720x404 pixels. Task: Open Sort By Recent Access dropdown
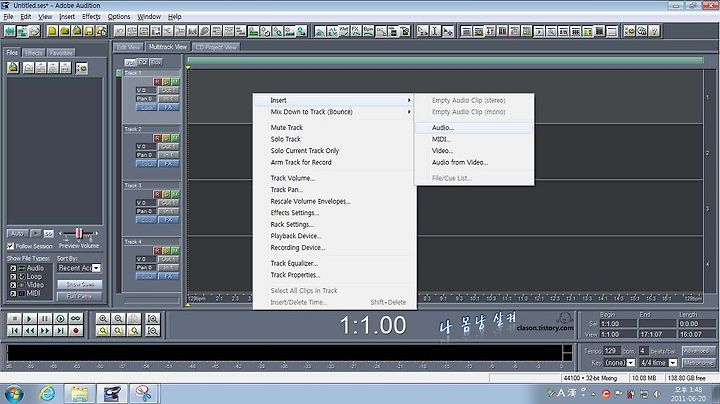point(96,268)
